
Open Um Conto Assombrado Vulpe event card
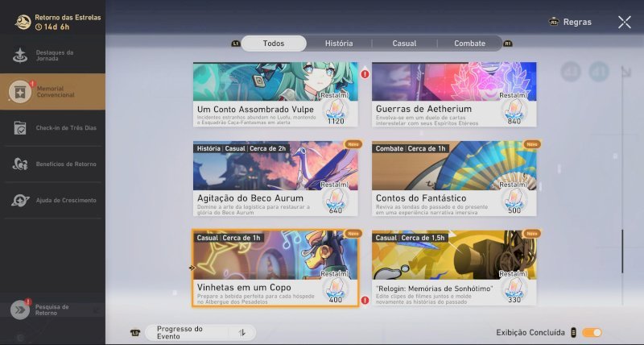pyautogui.click(x=275, y=94)
